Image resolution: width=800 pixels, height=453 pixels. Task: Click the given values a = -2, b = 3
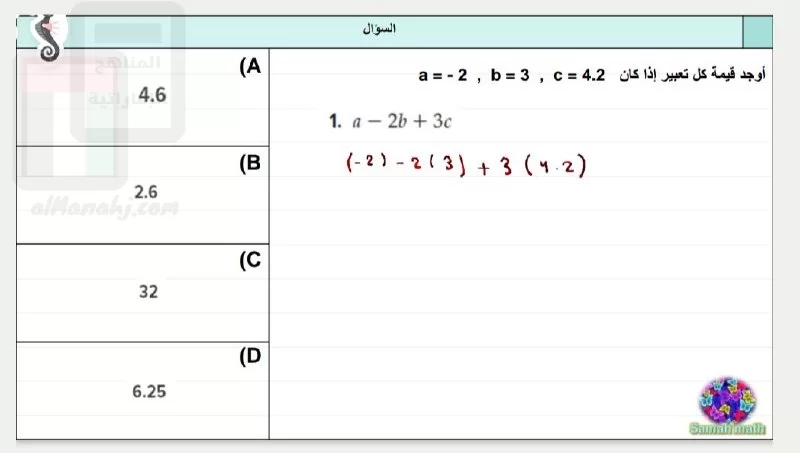[x=474, y=76]
